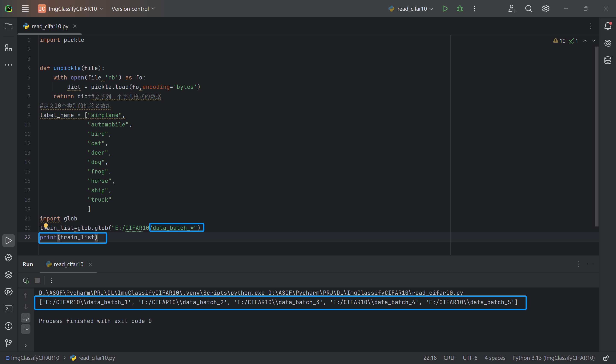Select the read_cifar10 Run tab

point(68,264)
